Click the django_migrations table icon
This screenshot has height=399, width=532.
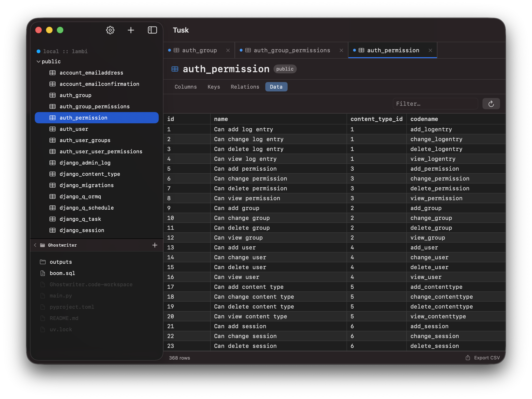point(53,185)
